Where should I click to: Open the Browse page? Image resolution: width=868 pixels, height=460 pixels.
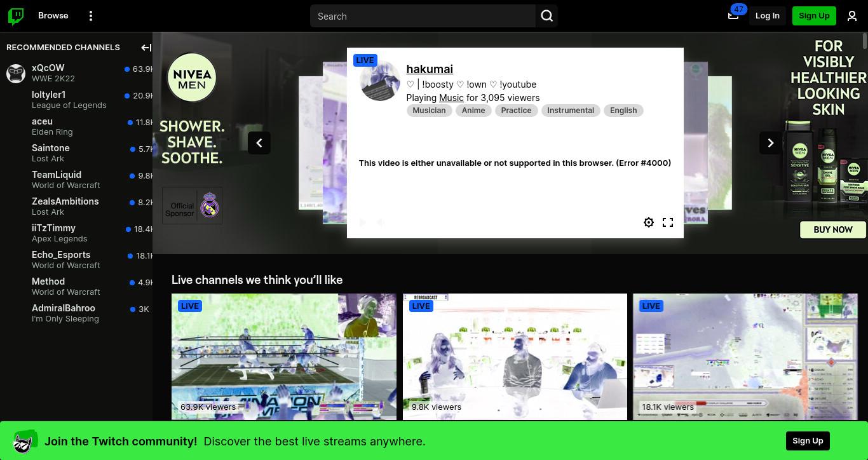(x=53, y=15)
